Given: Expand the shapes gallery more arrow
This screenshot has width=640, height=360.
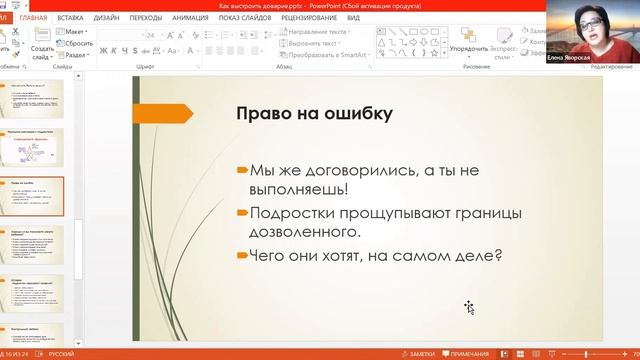Looking at the screenshot, I should (x=444, y=53).
